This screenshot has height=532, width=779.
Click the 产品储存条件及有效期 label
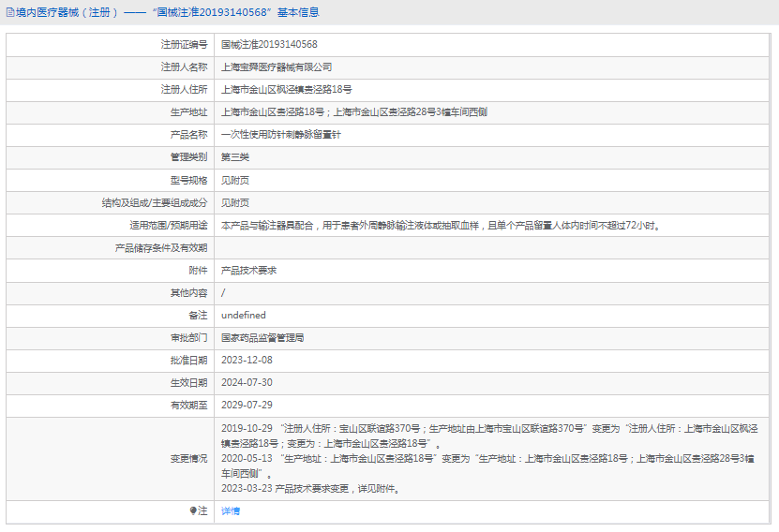pos(161,247)
